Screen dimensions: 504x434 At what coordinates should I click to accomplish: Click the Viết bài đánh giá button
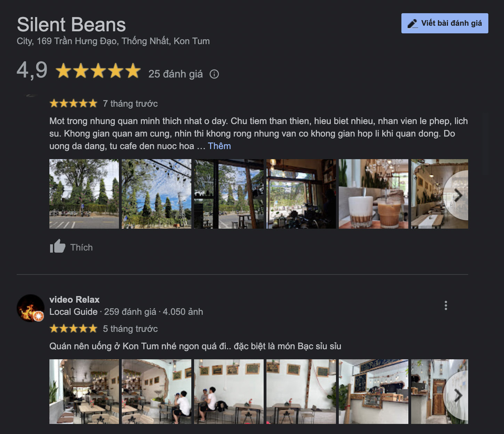click(445, 23)
